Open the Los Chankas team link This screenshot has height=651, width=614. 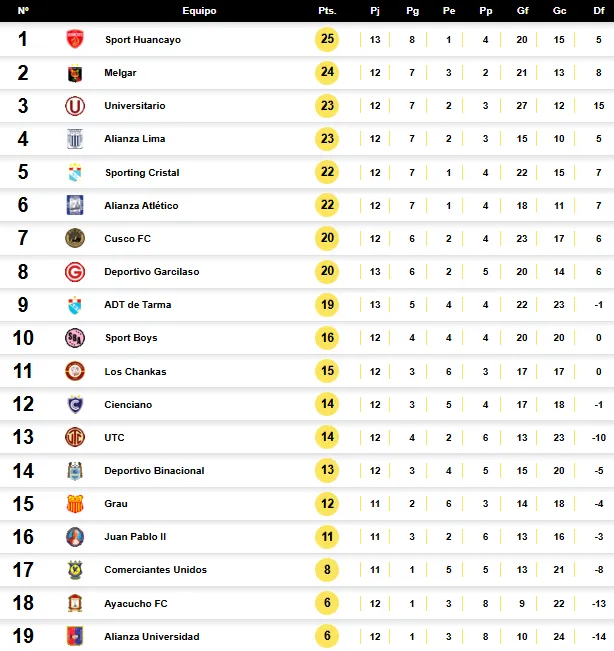[x=135, y=372]
